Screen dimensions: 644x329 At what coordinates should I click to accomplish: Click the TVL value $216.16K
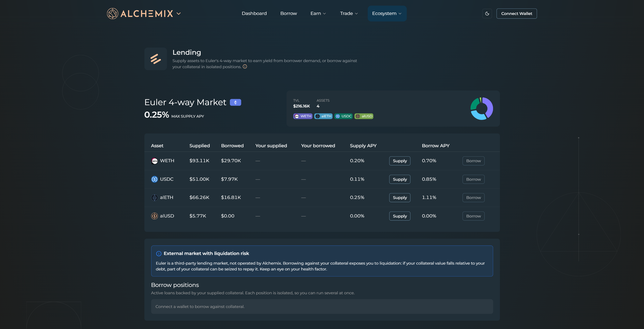pos(301,106)
